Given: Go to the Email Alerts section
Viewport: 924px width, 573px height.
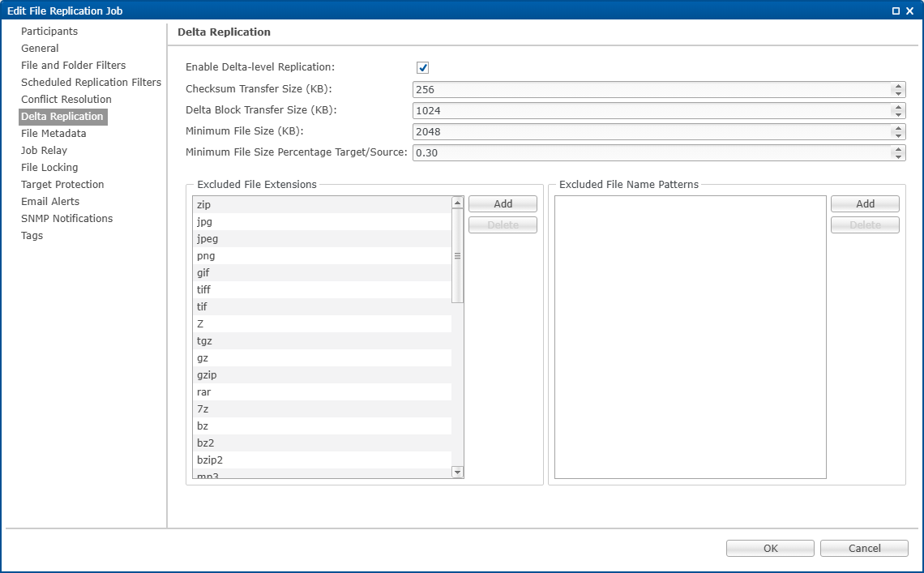Looking at the screenshot, I should [50, 201].
